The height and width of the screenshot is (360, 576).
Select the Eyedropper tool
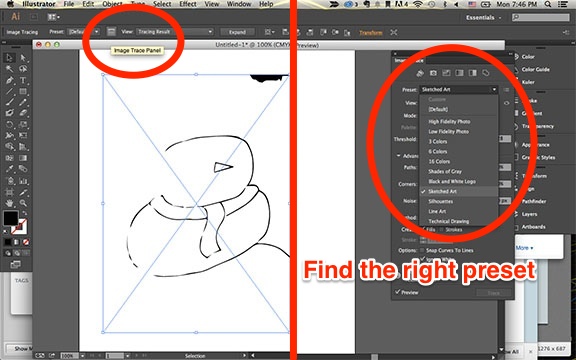[9, 169]
